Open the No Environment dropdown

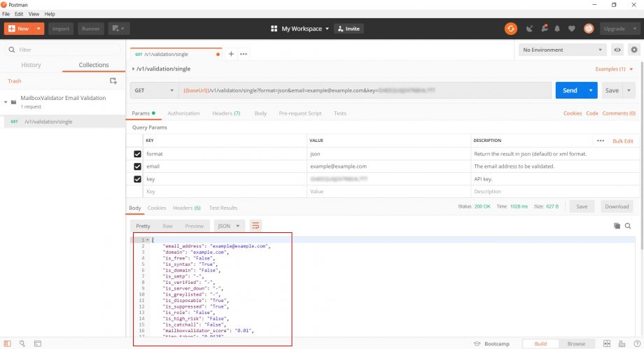pyautogui.click(x=562, y=50)
